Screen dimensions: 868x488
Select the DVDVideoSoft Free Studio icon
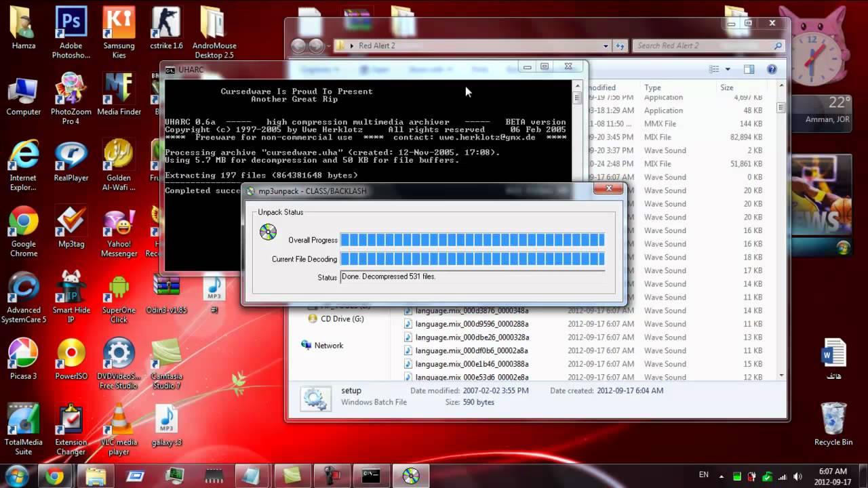(x=119, y=363)
